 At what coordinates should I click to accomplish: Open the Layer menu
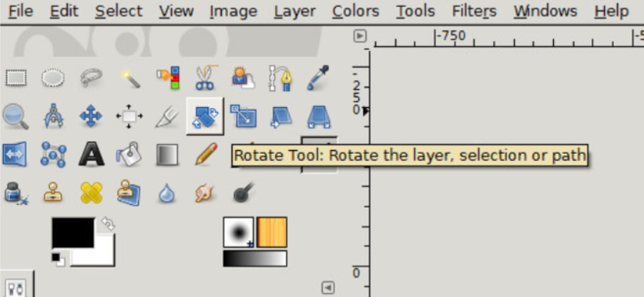[295, 11]
